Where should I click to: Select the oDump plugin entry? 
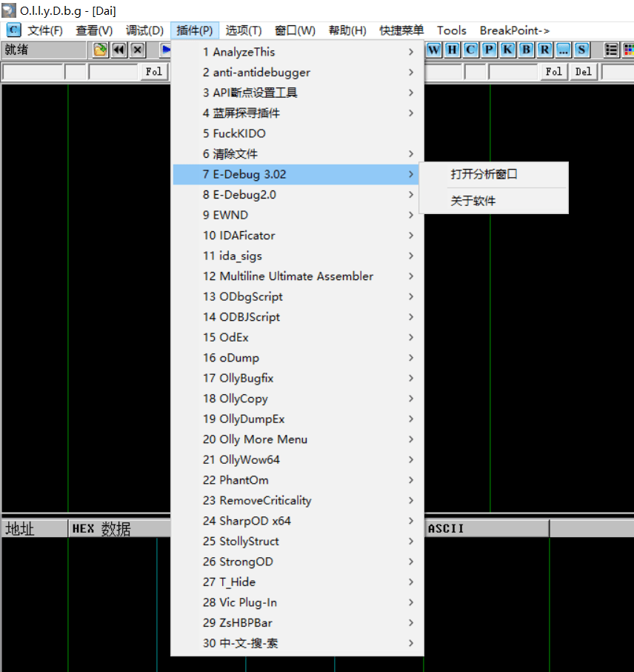coord(297,358)
